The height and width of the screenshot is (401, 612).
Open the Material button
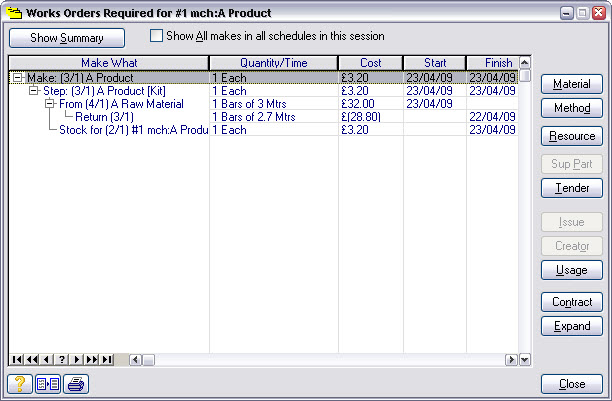pyautogui.click(x=572, y=84)
